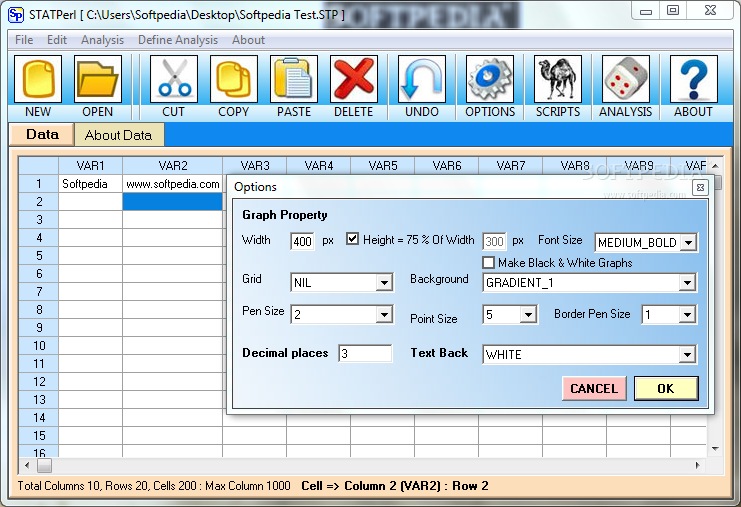Click the highlighted VAR2 row 2 cell
The height and width of the screenshot is (507, 741).
pos(172,202)
